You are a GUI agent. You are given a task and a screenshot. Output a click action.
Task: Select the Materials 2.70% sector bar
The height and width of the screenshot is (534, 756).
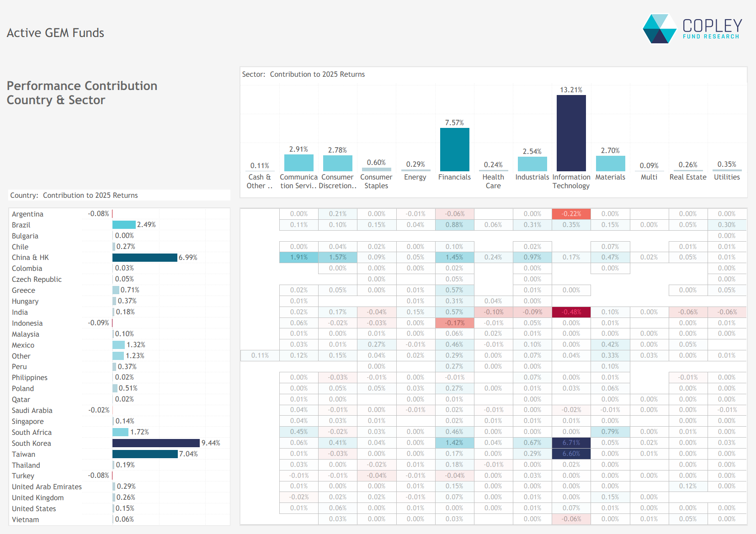pyautogui.click(x=610, y=164)
